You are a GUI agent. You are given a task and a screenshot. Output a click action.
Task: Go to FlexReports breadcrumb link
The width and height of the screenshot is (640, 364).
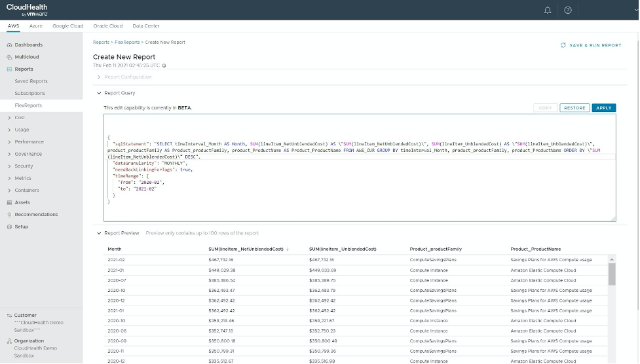click(x=127, y=43)
